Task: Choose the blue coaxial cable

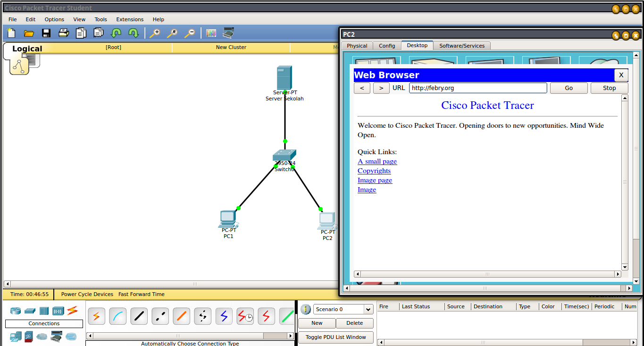Action: [224, 316]
